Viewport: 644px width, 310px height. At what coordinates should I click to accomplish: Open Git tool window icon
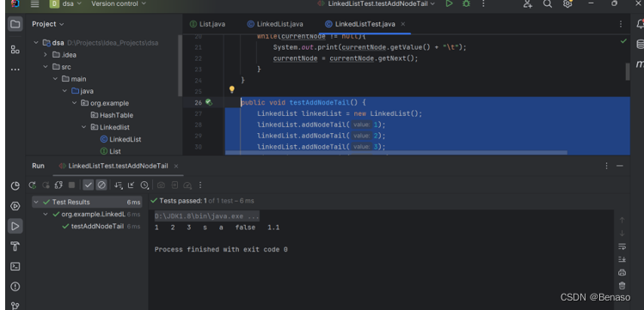(15, 306)
